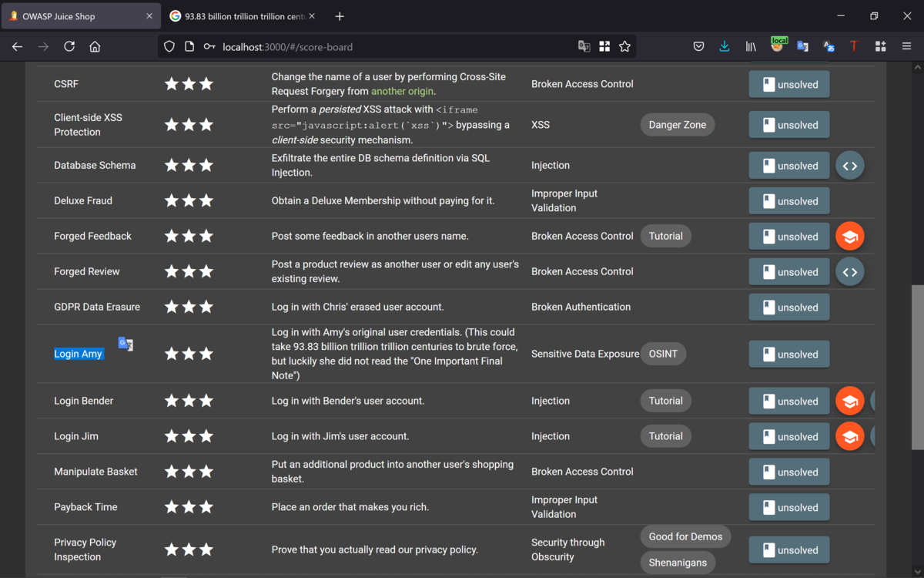
Task: Click the OSINT tag chip
Action: [664, 354]
